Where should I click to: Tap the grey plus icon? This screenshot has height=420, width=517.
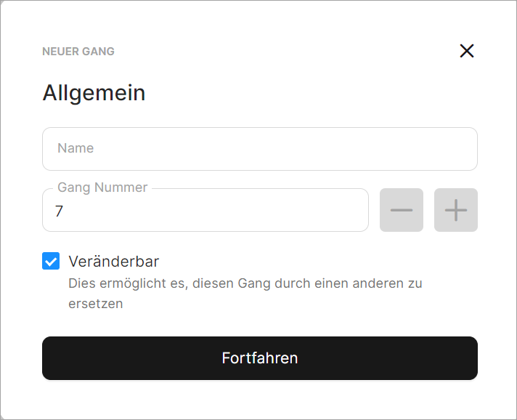[456, 210]
